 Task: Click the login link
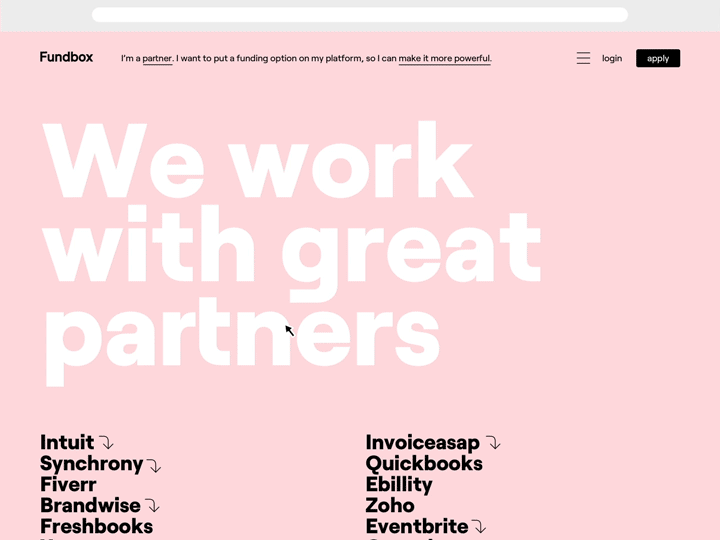[612, 58]
